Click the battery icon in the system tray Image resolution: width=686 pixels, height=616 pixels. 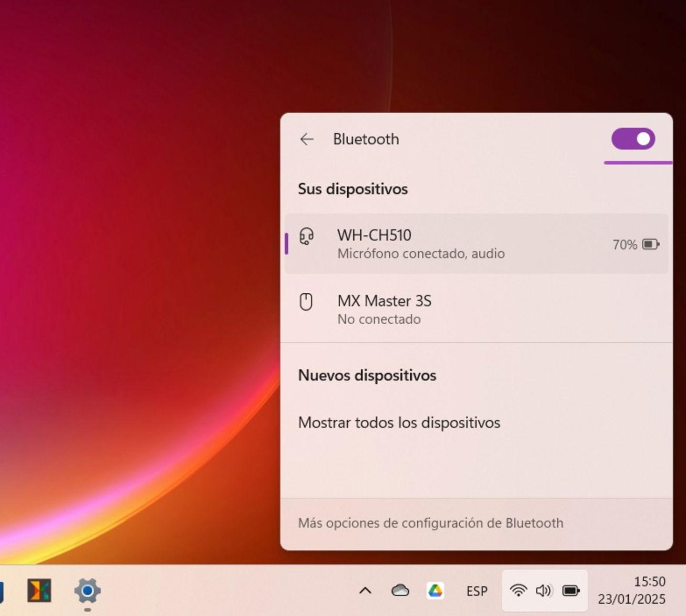(x=570, y=591)
